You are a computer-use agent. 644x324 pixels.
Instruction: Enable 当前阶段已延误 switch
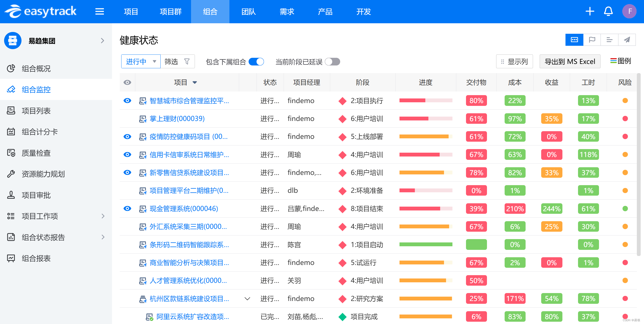[x=332, y=62]
